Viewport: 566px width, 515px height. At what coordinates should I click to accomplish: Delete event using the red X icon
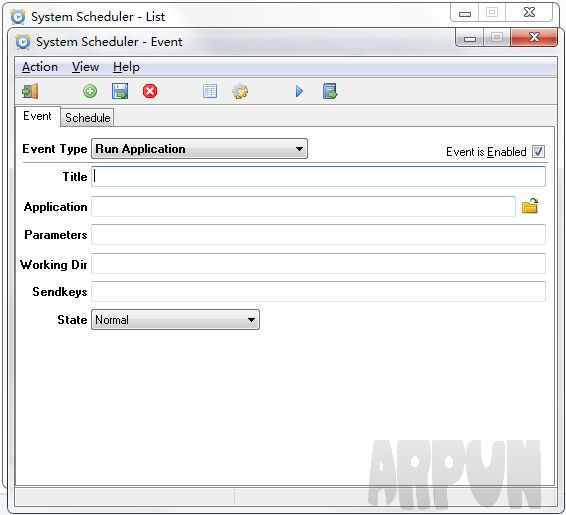click(150, 91)
